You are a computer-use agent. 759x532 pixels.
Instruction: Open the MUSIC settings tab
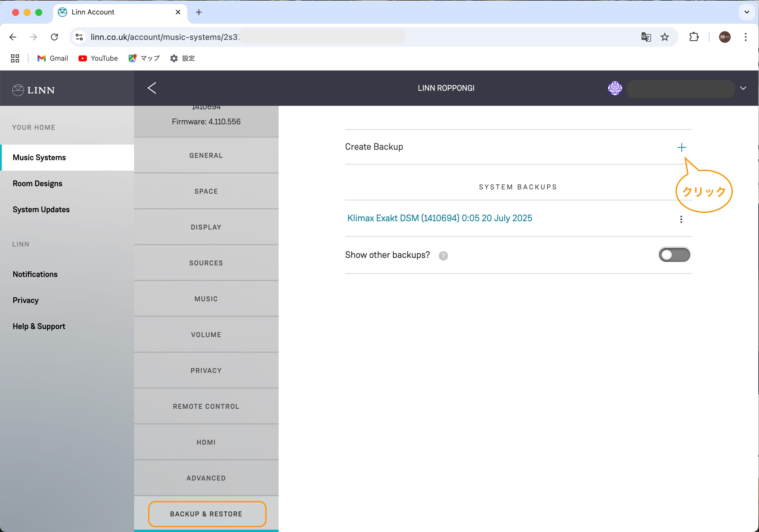coord(206,299)
